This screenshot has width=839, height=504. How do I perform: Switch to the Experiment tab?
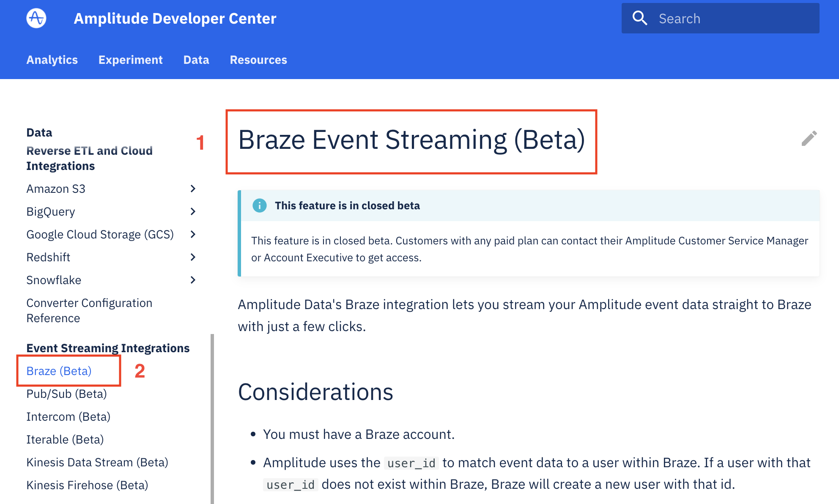[130, 60]
